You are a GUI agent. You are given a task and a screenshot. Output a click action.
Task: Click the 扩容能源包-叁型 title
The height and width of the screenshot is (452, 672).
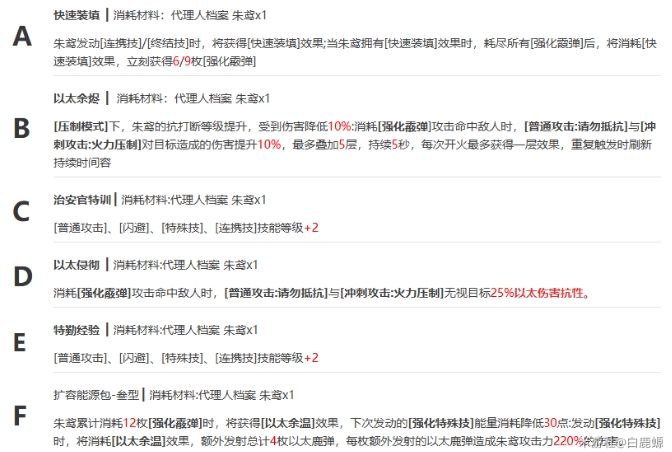95,395
